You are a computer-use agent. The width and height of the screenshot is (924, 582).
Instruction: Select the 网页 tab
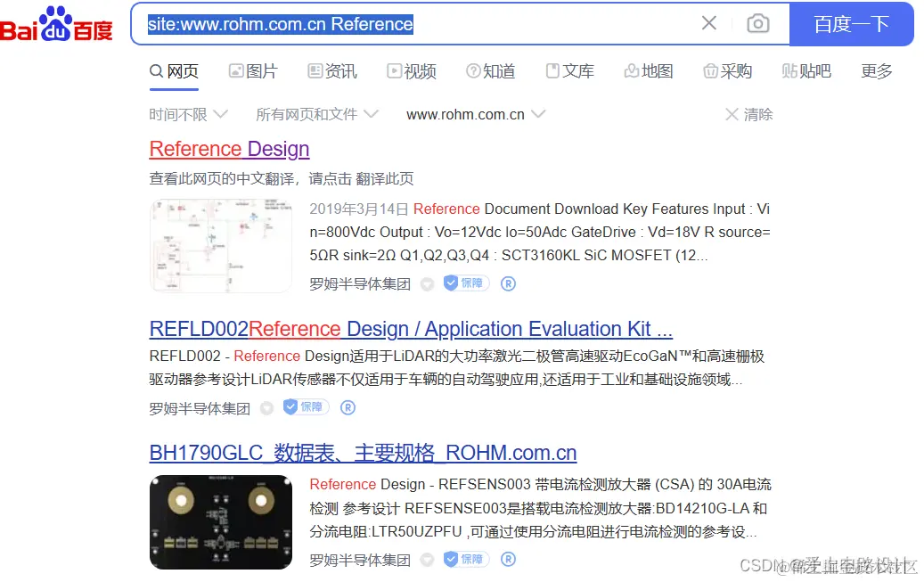pos(174,71)
